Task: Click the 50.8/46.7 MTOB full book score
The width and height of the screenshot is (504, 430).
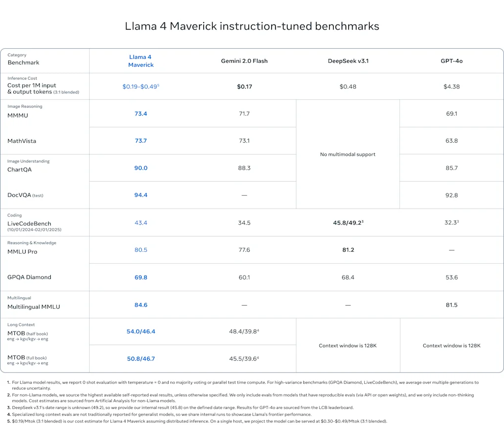Action: tap(141, 359)
